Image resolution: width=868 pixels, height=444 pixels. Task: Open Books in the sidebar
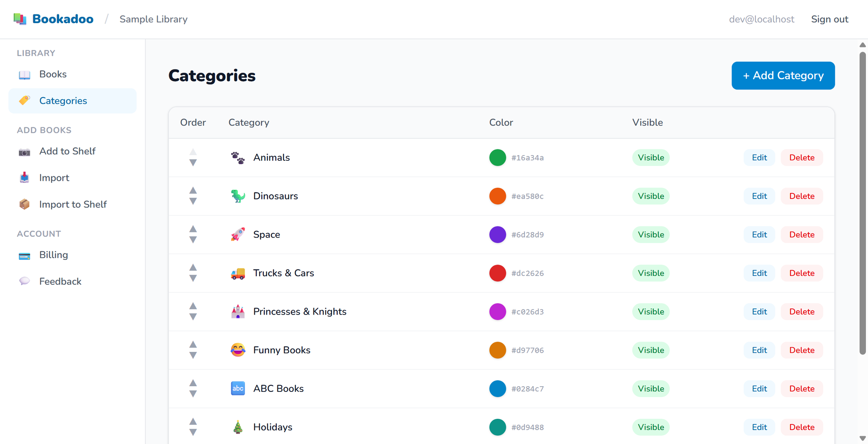click(x=73, y=74)
